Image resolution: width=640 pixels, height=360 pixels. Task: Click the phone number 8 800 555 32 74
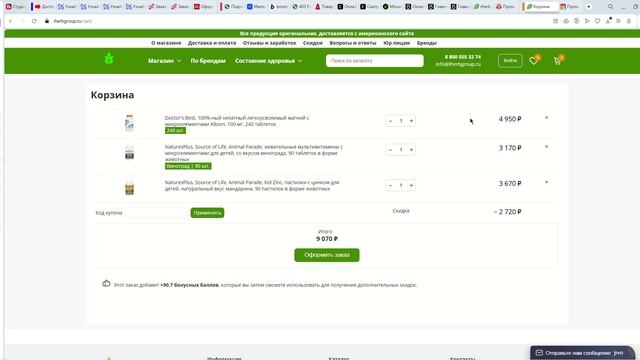(x=463, y=57)
